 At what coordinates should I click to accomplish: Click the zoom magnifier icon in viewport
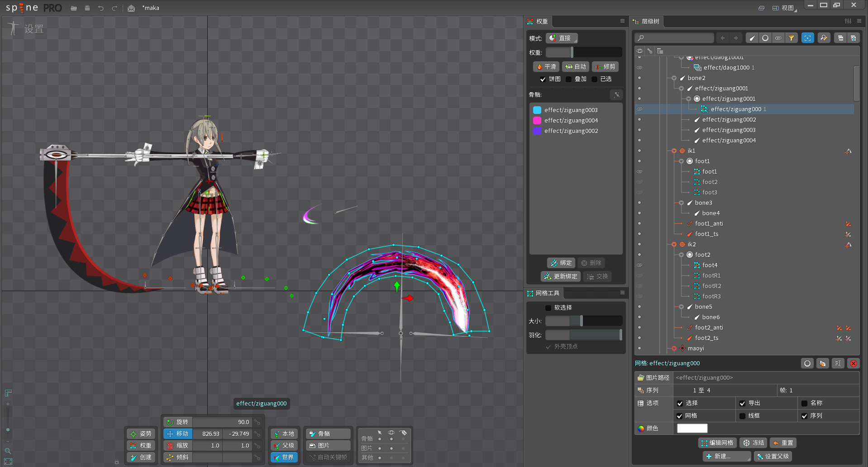click(8, 451)
